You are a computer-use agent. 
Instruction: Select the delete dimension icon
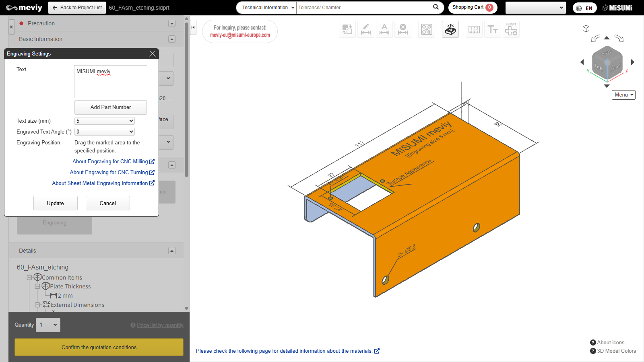403,29
